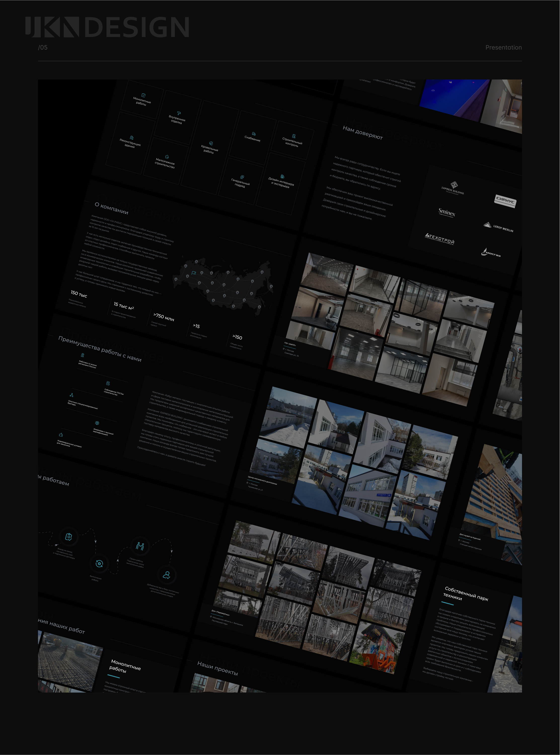
Task: Click the Строительный контроль icon
Action: (293, 136)
